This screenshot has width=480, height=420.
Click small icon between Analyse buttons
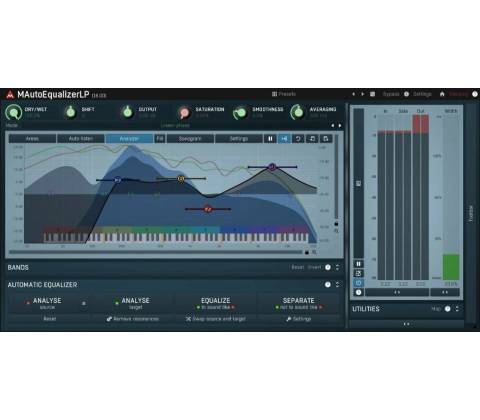click(84, 303)
